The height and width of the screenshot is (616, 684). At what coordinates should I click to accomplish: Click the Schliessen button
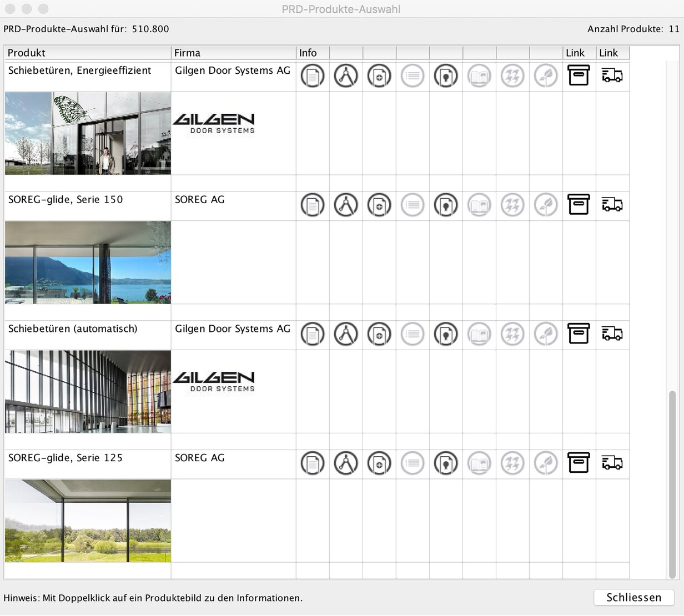click(633, 597)
